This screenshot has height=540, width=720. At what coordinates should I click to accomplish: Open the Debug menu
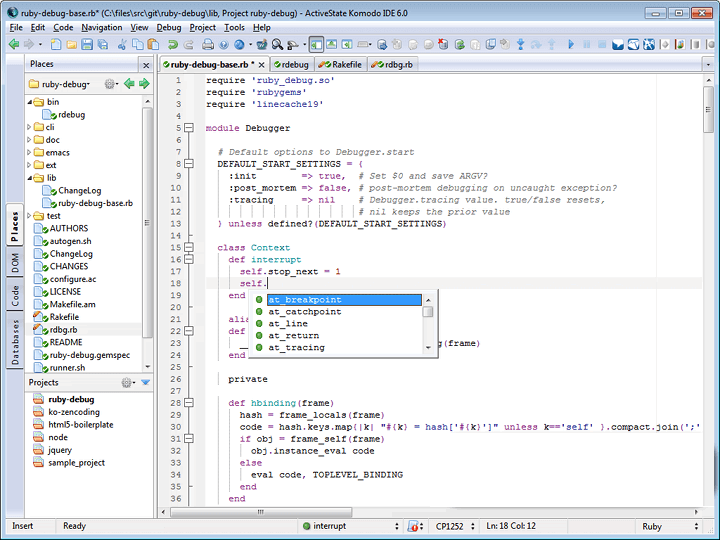coord(169,28)
